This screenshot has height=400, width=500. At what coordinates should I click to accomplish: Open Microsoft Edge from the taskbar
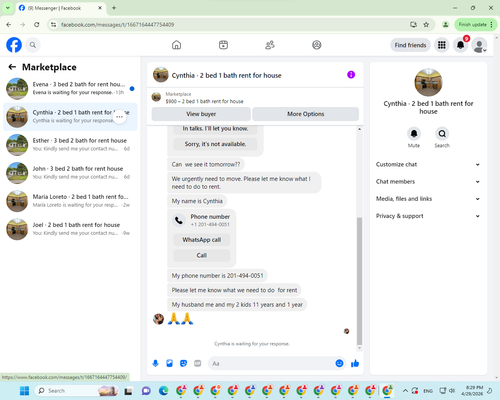(x=163, y=391)
